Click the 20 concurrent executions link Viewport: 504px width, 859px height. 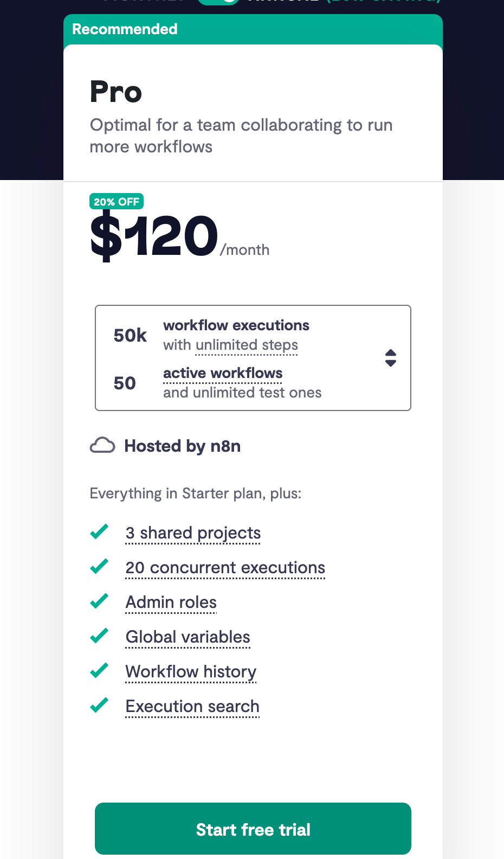225,567
